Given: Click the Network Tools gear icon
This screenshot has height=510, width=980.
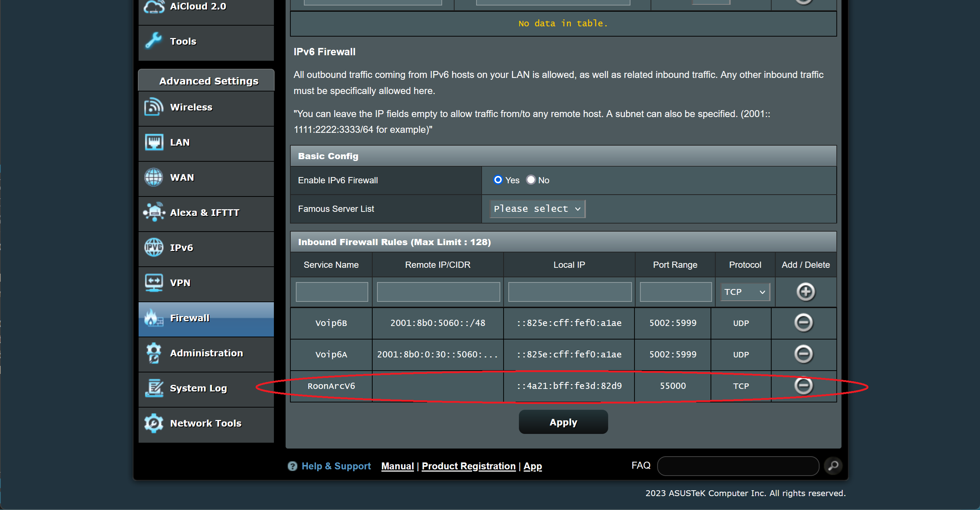Looking at the screenshot, I should (154, 423).
